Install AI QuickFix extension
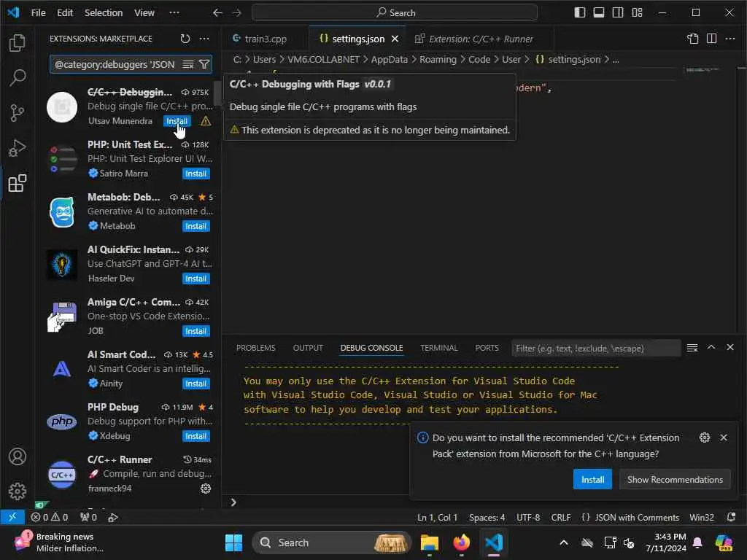Image resolution: width=747 pixels, height=560 pixels. [x=196, y=279]
